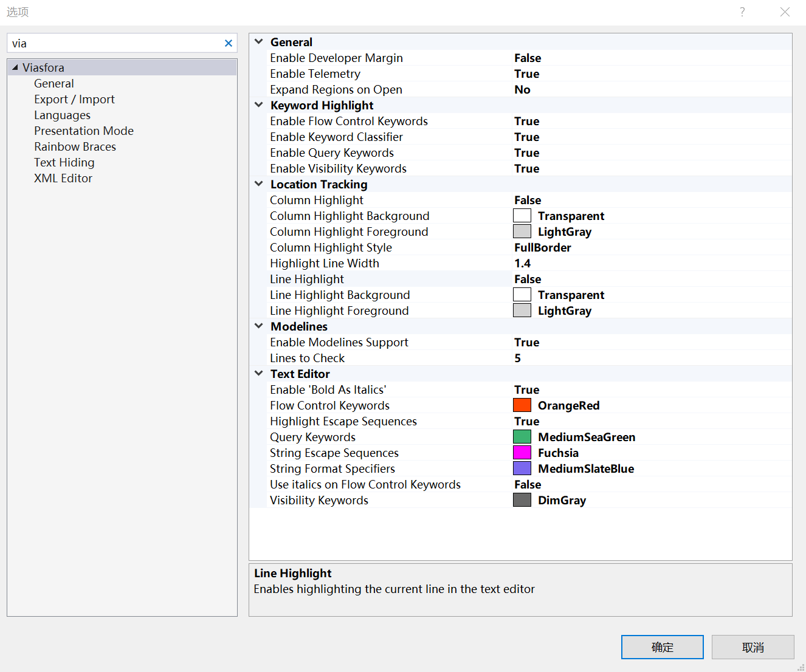Collapse the Modelines section

point(259,326)
